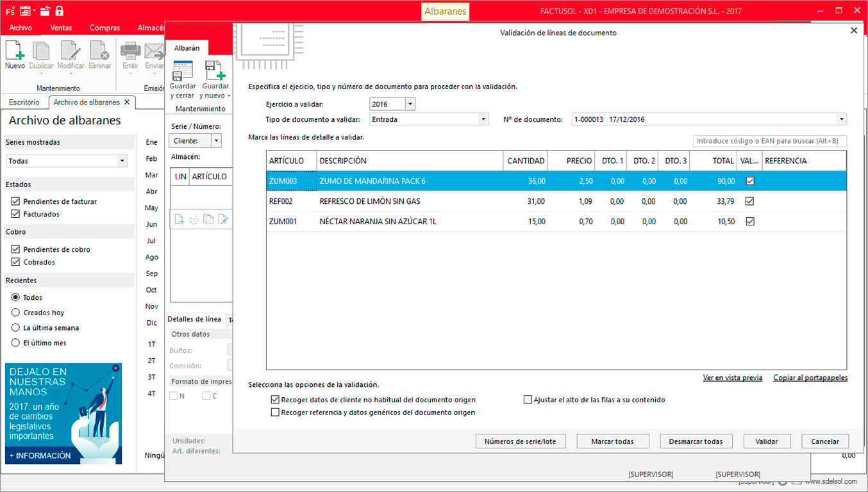
Task: Toggle Cobrados checkbox
Action: pyautogui.click(x=15, y=262)
